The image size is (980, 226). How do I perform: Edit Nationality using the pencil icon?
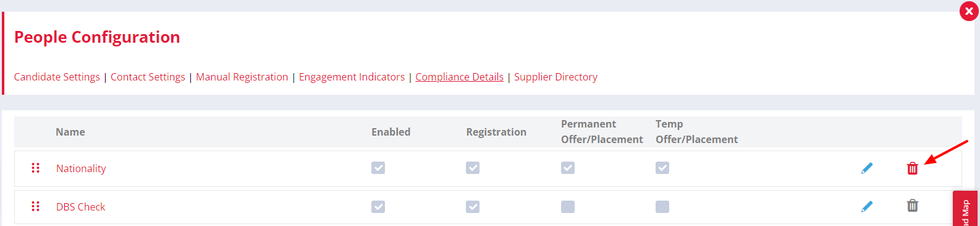click(x=867, y=168)
